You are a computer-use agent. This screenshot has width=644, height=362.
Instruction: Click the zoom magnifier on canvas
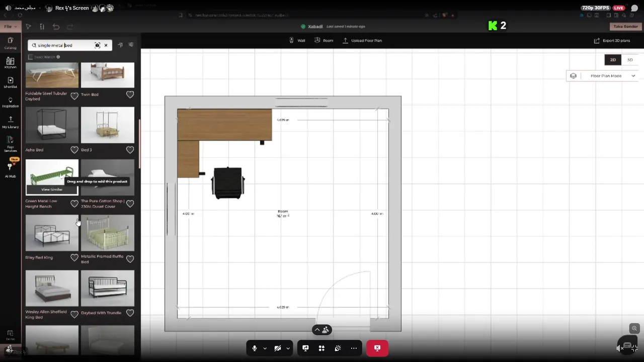tap(634, 328)
